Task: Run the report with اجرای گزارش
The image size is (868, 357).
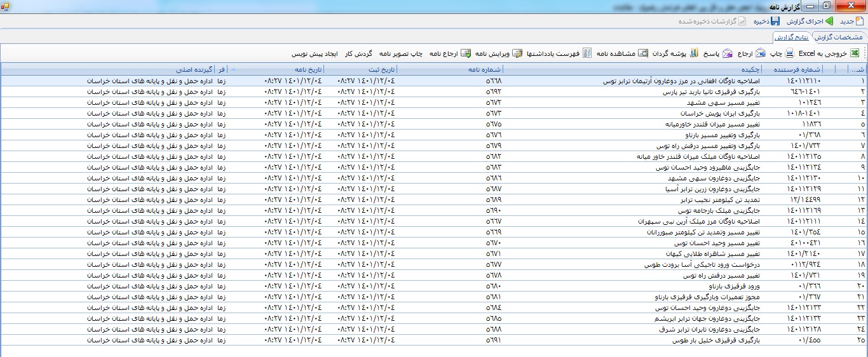Action: click(811, 21)
